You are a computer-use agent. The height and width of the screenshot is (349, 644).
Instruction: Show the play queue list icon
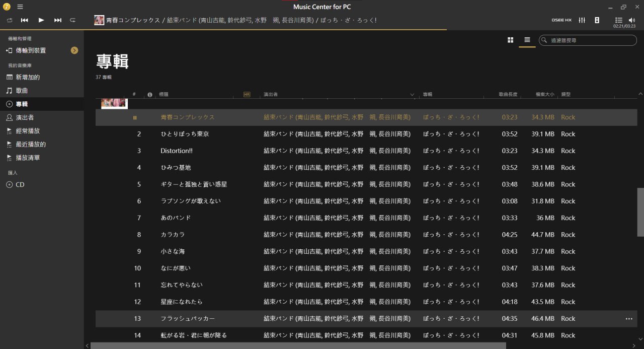coord(619,20)
